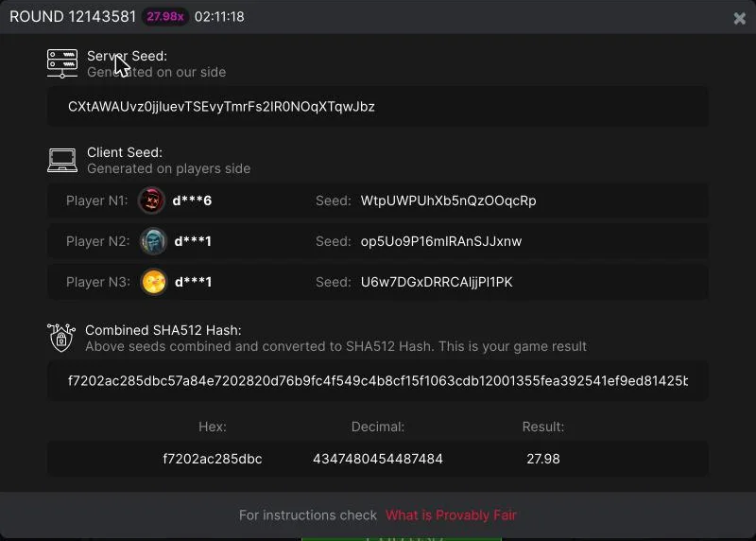The height and width of the screenshot is (541, 756).
Task: Click the Result column label
Action: tap(542, 427)
